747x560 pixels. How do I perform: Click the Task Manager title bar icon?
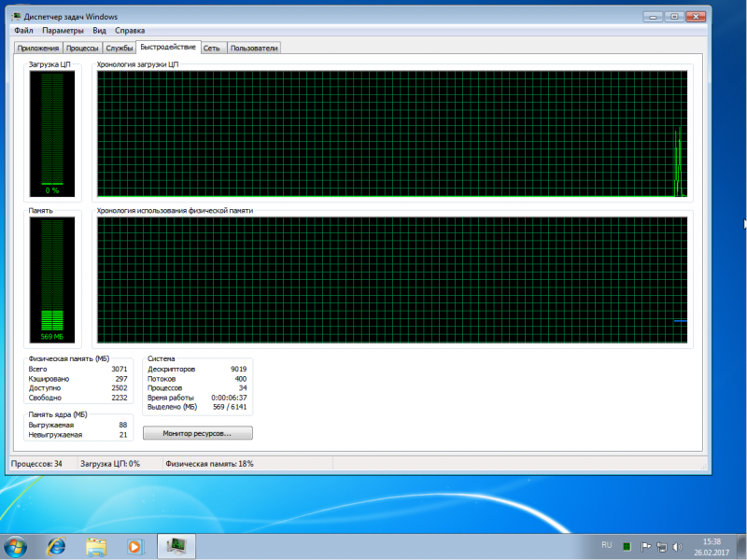pos(16,17)
